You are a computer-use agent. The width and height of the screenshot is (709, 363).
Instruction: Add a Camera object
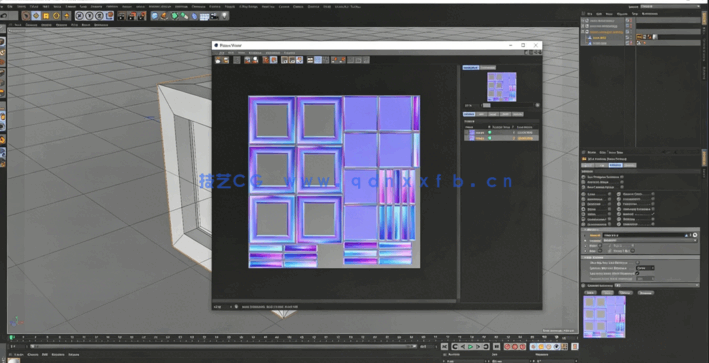coord(214,16)
